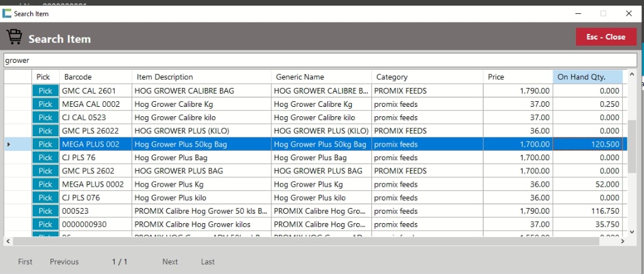Sort by Item Description column header
Image resolution: width=644 pixels, height=274 pixels.
click(201, 77)
